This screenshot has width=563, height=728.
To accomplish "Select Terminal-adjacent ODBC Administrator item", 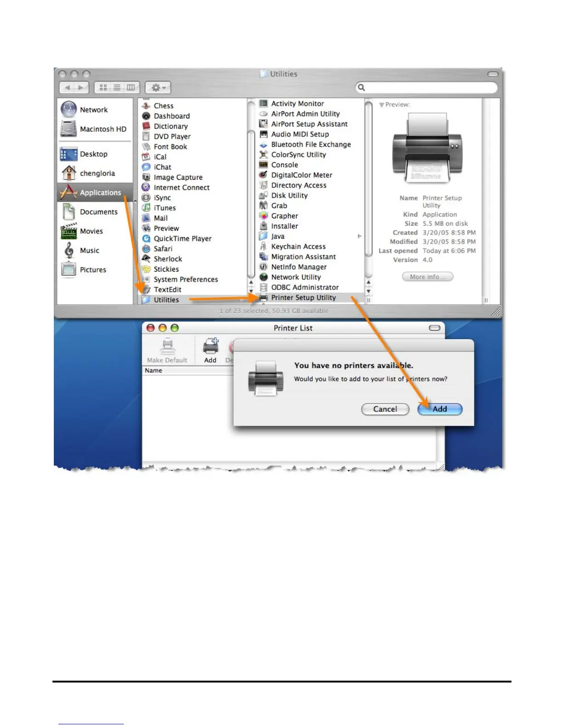I will (299, 287).
